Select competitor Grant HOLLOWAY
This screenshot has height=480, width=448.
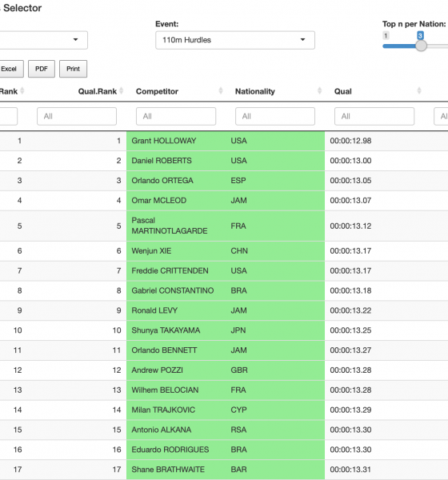tap(164, 141)
